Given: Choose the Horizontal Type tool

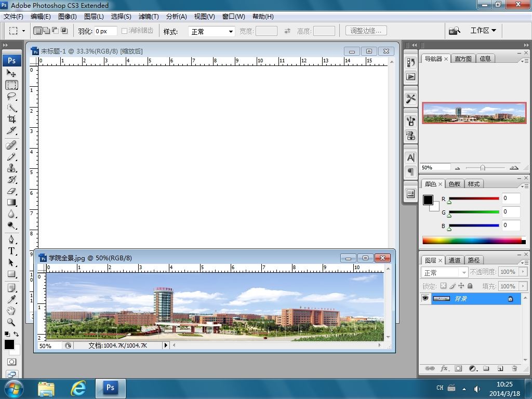Looking at the screenshot, I should pos(11,251).
